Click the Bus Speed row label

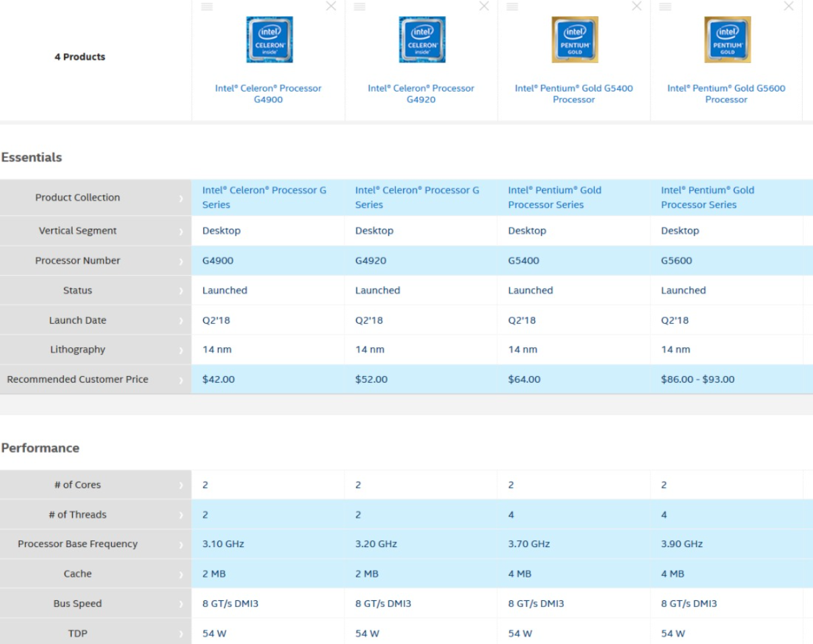point(77,604)
